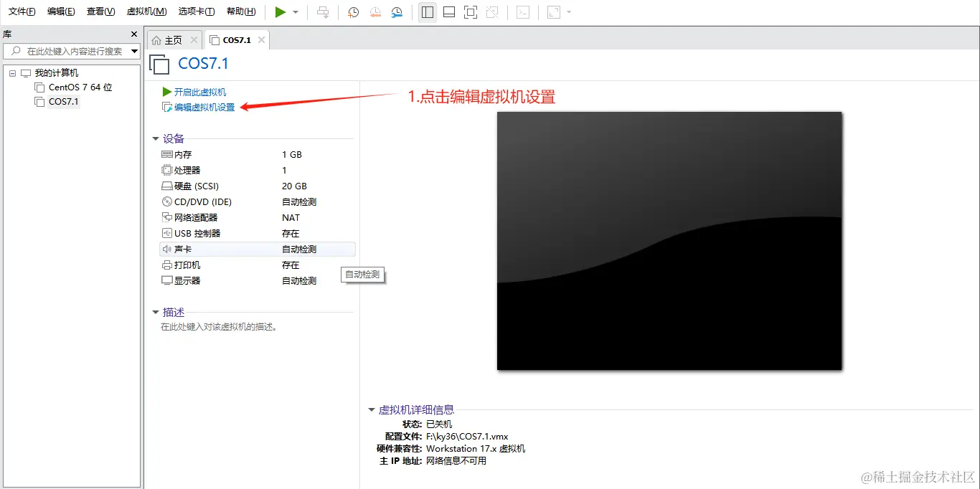Collapse the 设备 section
The width and height of the screenshot is (980, 489).
156,139
